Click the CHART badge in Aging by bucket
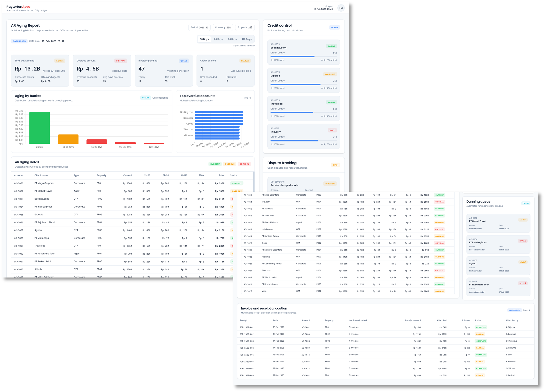The width and height of the screenshot is (545, 392). pos(146,98)
